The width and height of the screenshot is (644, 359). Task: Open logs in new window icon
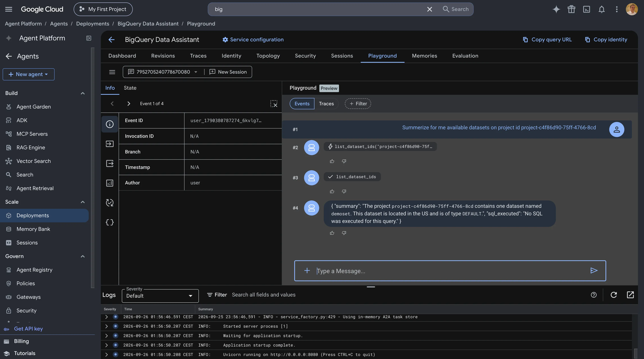coord(630,295)
